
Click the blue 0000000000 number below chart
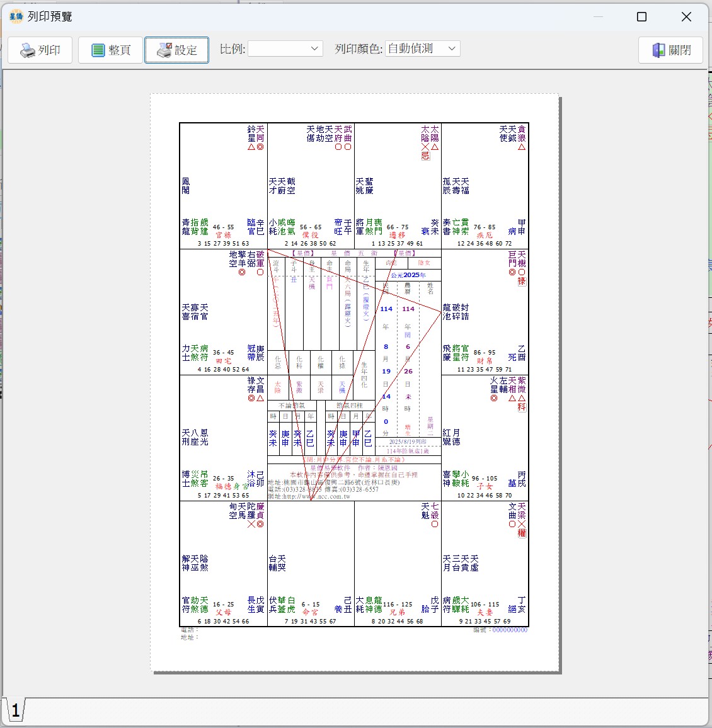(x=510, y=630)
